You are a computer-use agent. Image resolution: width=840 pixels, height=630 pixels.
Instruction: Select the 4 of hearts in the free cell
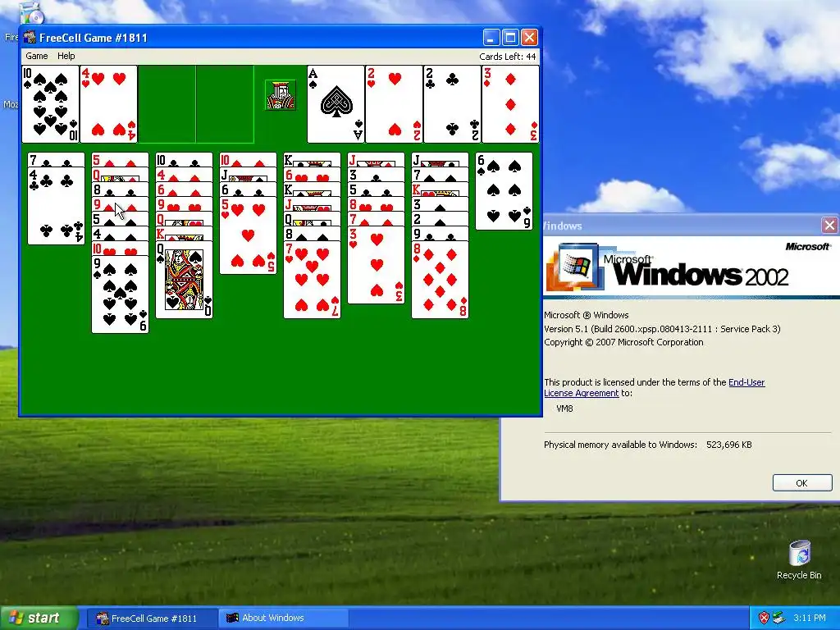(x=108, y=104)
